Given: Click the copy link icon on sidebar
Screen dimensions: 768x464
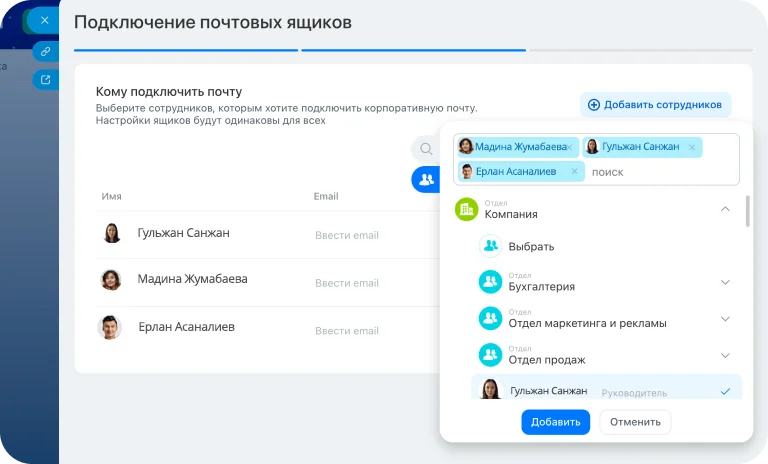Looking at the screenshot, I should click(46, 51).
